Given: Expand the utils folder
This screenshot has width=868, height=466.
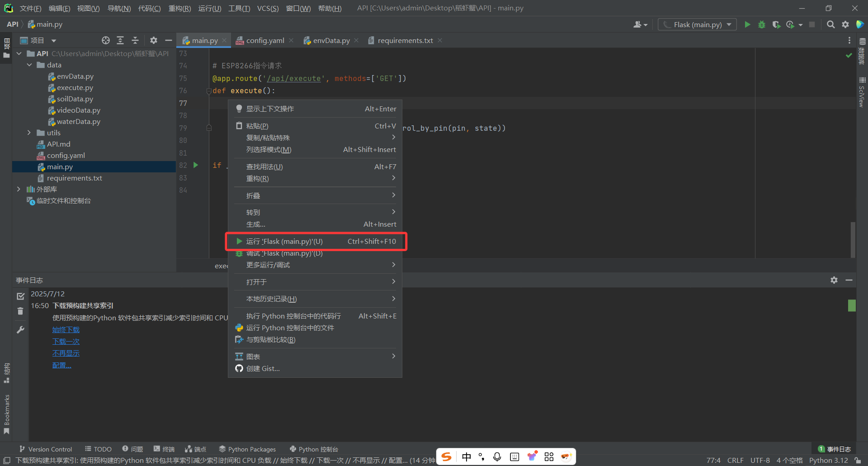Looking at the screenshot, I should click(29, 133).
